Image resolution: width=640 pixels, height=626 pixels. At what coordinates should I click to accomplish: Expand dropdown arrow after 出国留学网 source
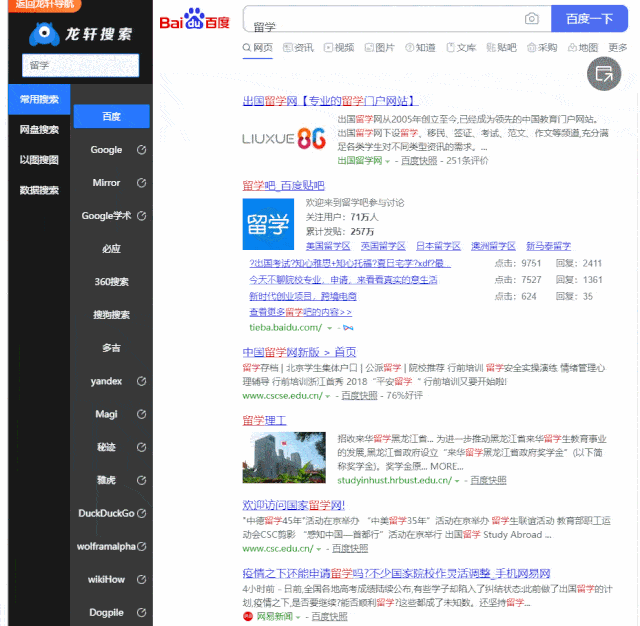coord(387,161)
